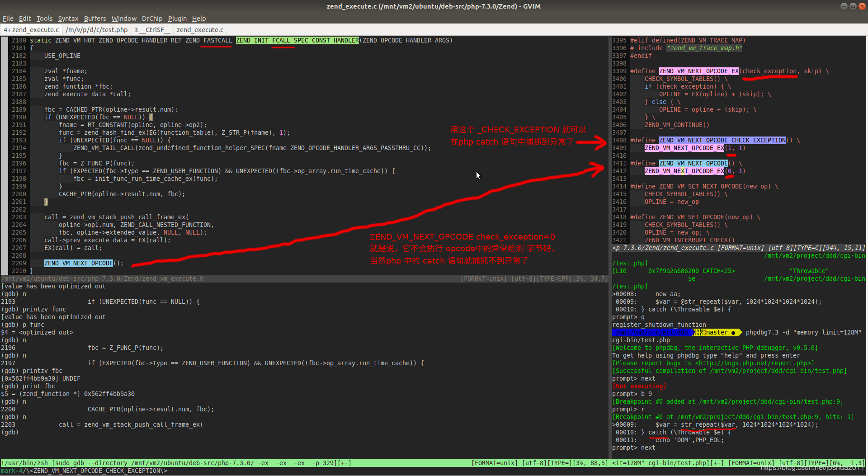Click the vim command line 'mark-4' at bottom
Viewport: 868px width, 476px height.
(x=84, y=471)
